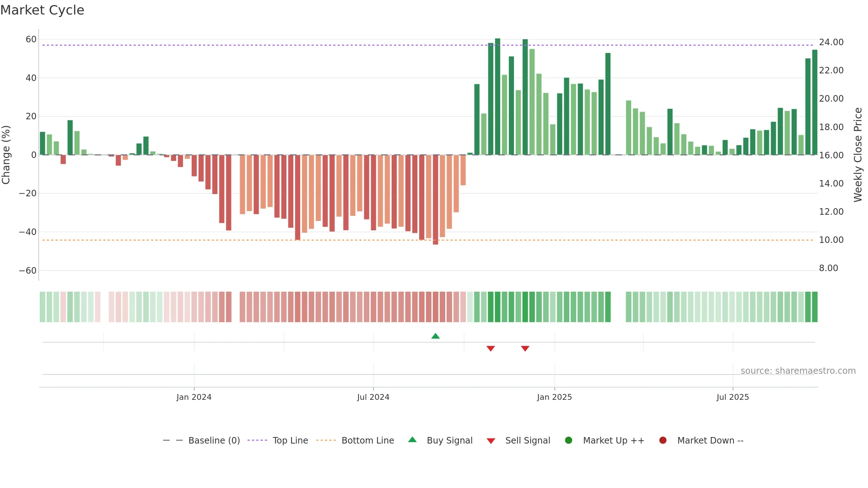Viewport: 868px width, 488px height.
Task: Click the lowest red bar below Bottom Line
Action: (435, 200)
